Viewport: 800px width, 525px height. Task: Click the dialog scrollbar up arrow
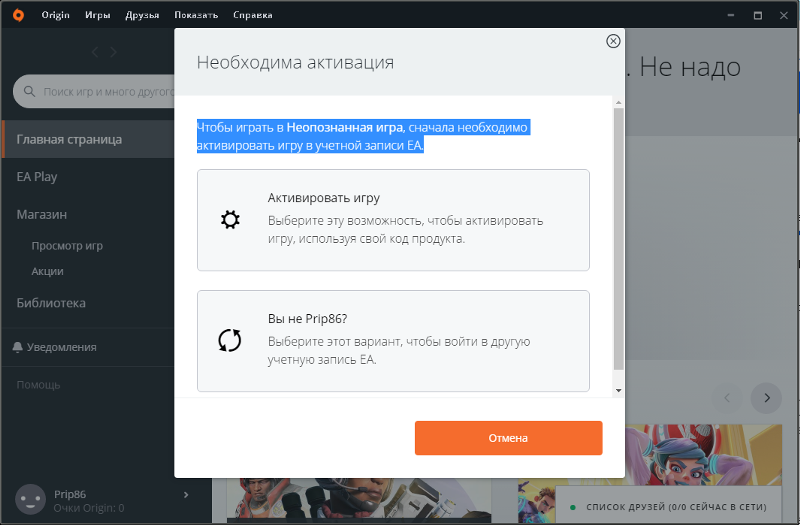[618, 103]
